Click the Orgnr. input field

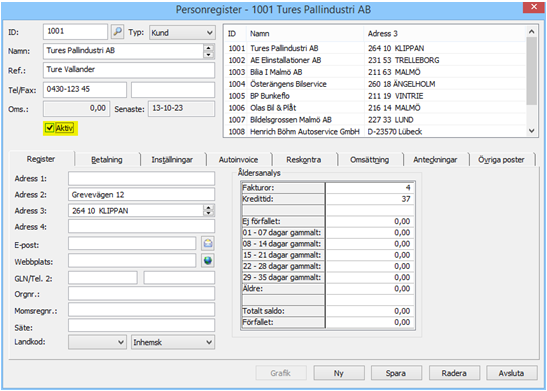click(x=141, y=294)
